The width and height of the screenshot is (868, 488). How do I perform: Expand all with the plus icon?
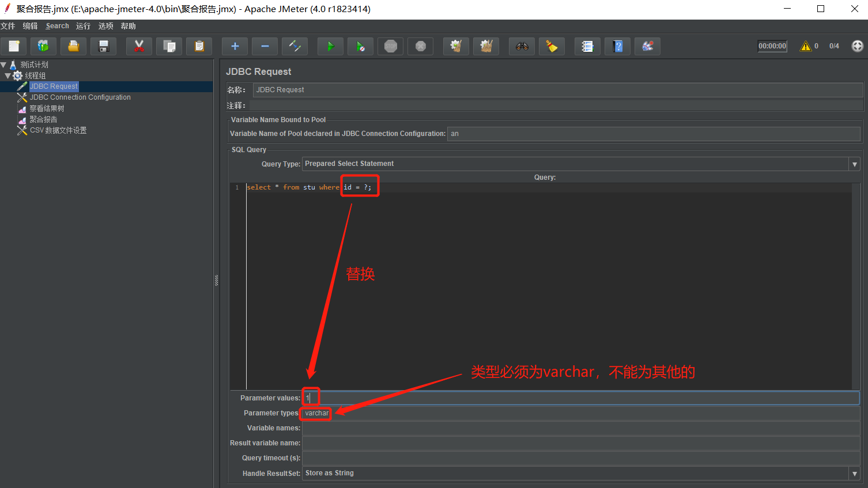[x=235, y=46]
